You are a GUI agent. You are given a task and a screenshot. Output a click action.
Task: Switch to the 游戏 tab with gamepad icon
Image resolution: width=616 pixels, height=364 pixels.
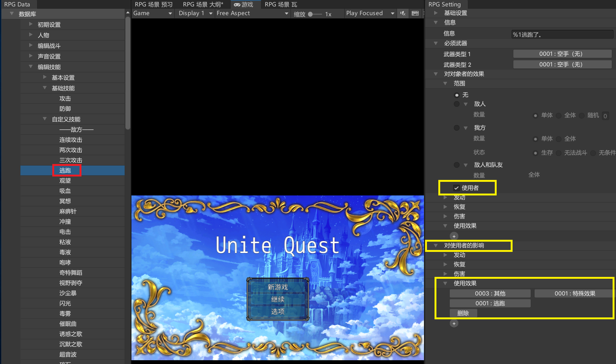point(244,5)
